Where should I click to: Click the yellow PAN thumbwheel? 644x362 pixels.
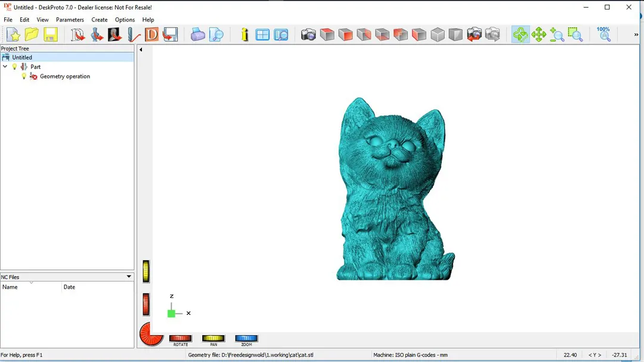213,338
